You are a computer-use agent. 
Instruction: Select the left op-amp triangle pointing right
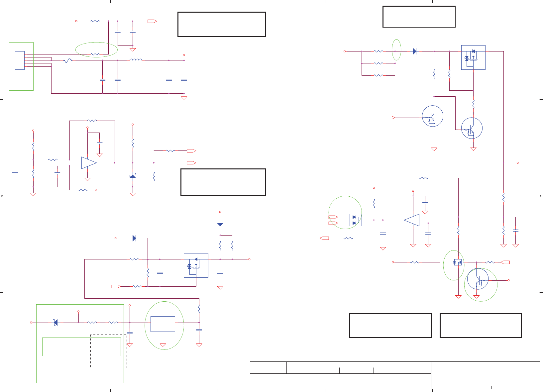(x=89, y=163)
